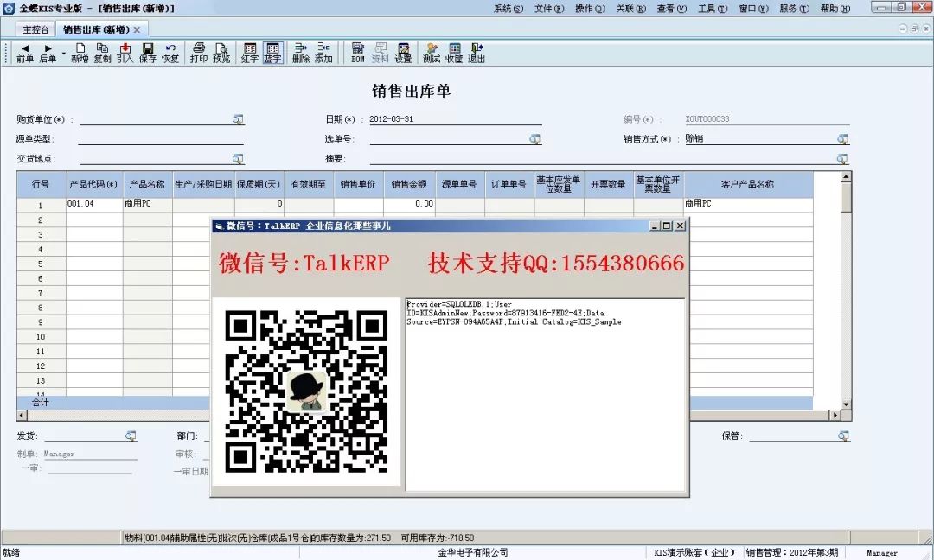Open the 操作(O) menu
The width and height of the screenshot is (934, 560).
point(591,9)
